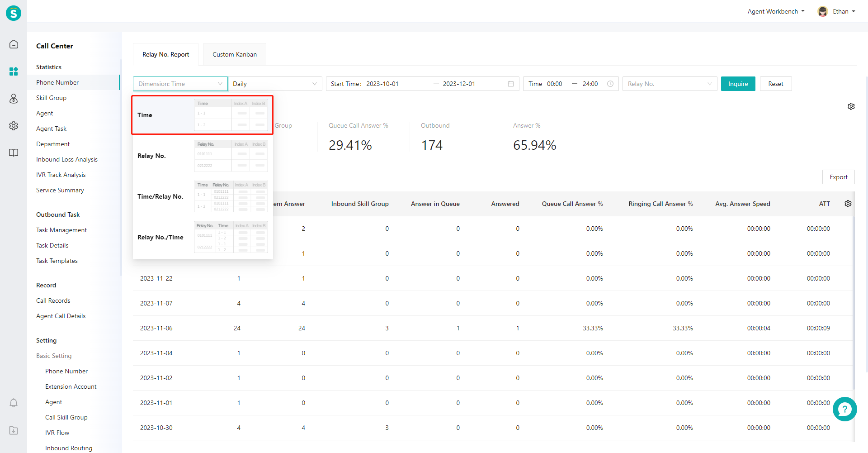Click the Answer % 65.94% value

tap(535, 145)
